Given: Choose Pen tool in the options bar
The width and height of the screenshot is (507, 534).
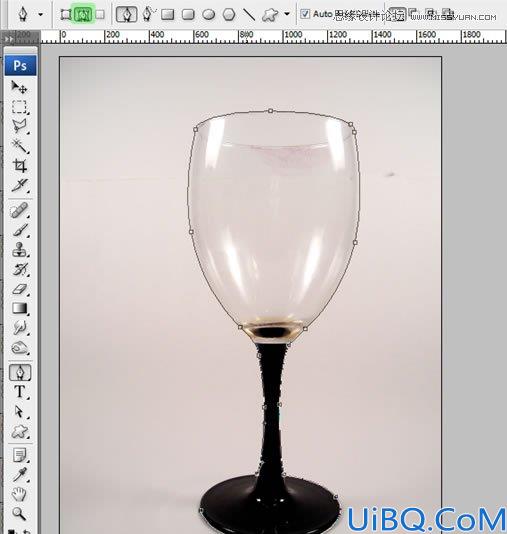Looking at the screenshot, I should pyautogui.click(x=127, y=15).
